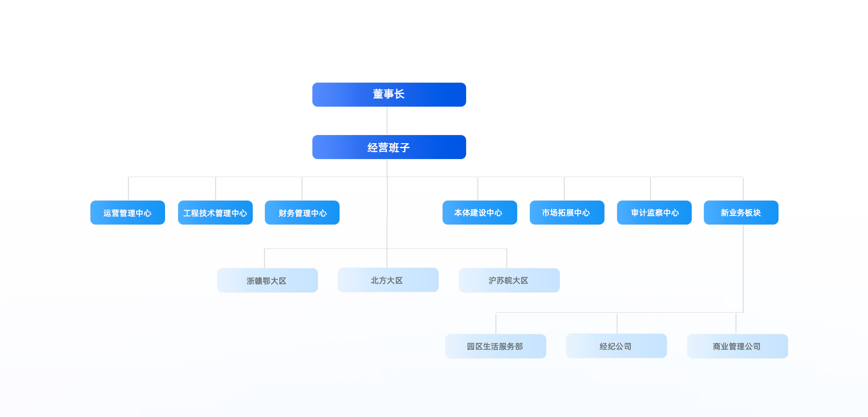Click the 工程技术管理中心 node
The width and height of the screenshot is (868, 417).
coord(215,212)
